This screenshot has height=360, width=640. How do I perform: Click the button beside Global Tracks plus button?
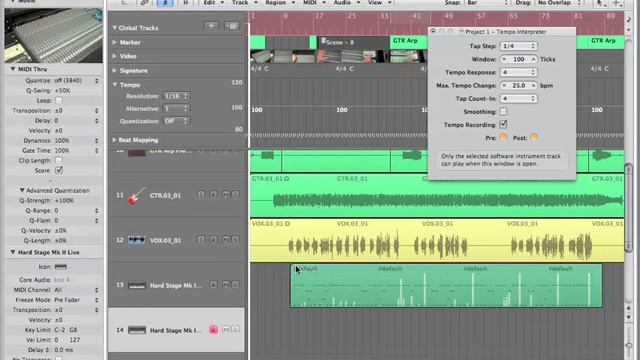tap(232, 26)
